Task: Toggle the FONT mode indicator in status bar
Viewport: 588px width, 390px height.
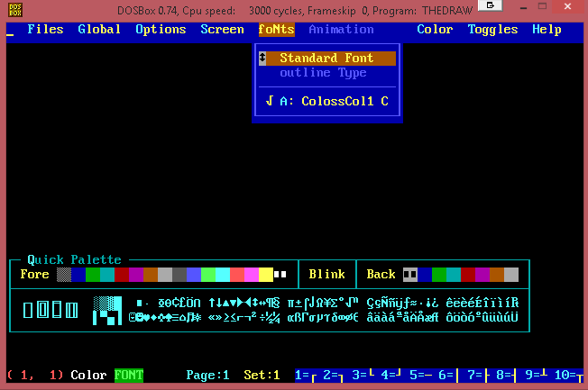Action: coord(128,375)
